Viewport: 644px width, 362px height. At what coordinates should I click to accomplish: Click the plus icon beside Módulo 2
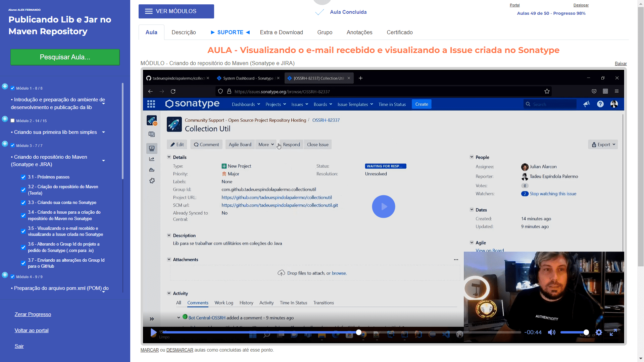[5, 119]
